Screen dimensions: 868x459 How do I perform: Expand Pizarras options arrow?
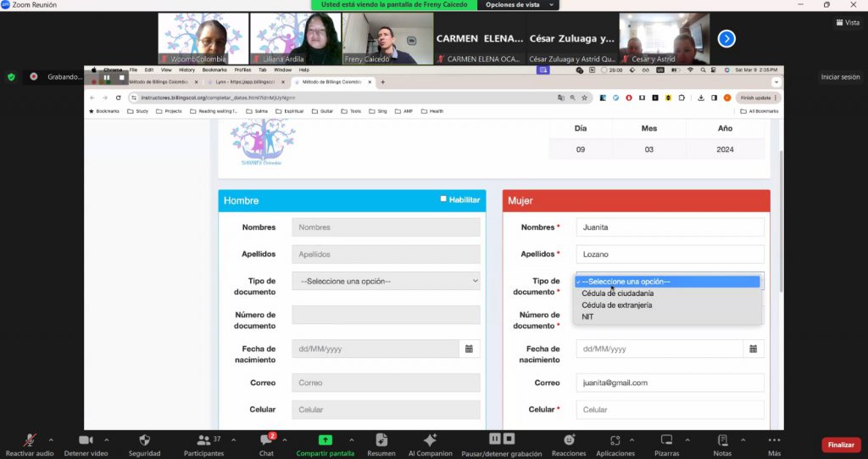(687, 439)
